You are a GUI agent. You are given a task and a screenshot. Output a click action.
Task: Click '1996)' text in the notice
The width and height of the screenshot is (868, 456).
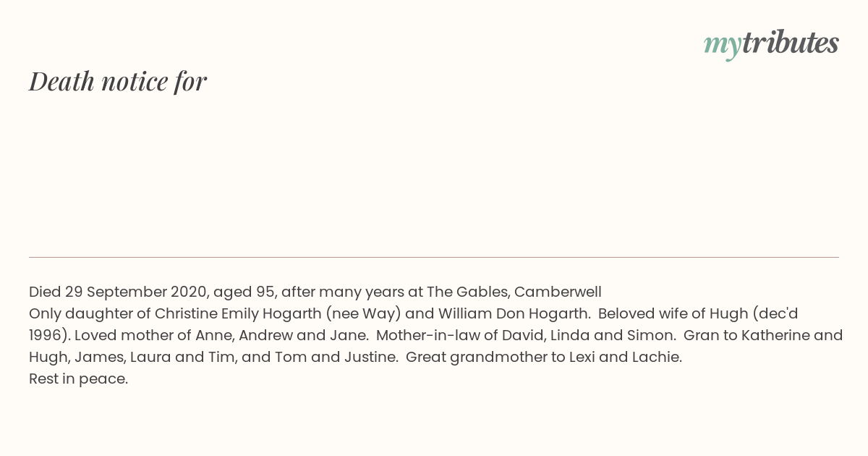(49, 336)
